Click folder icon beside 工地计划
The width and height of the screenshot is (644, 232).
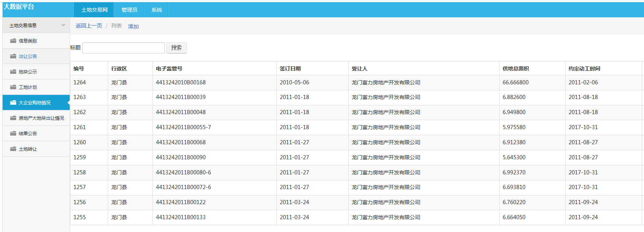(x=13, y=87)
